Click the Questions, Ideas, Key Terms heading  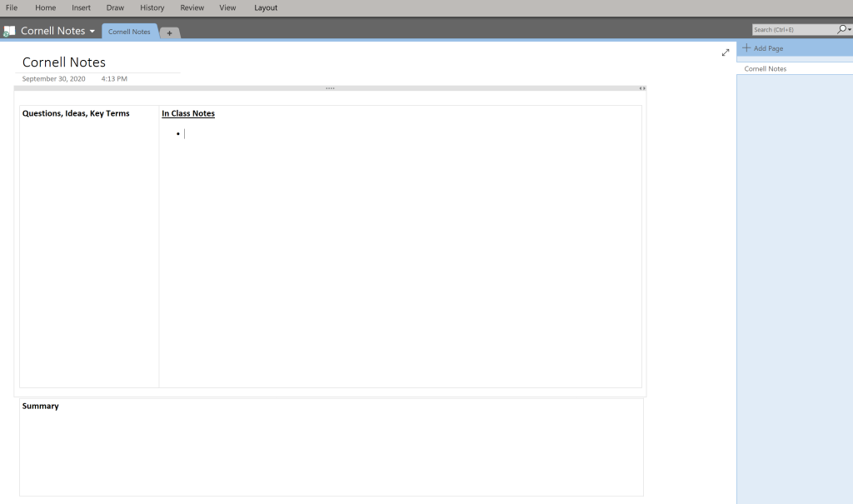coord(76,113)
